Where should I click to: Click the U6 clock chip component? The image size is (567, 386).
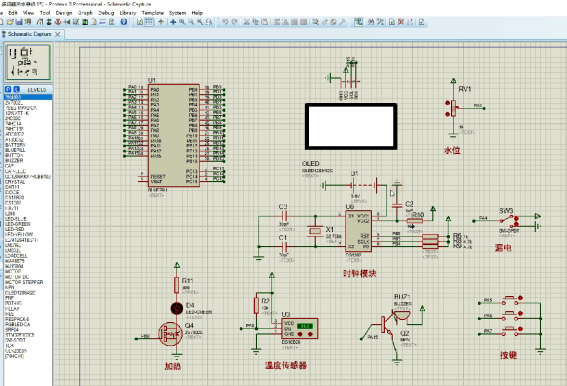click(x=358, y=232)
